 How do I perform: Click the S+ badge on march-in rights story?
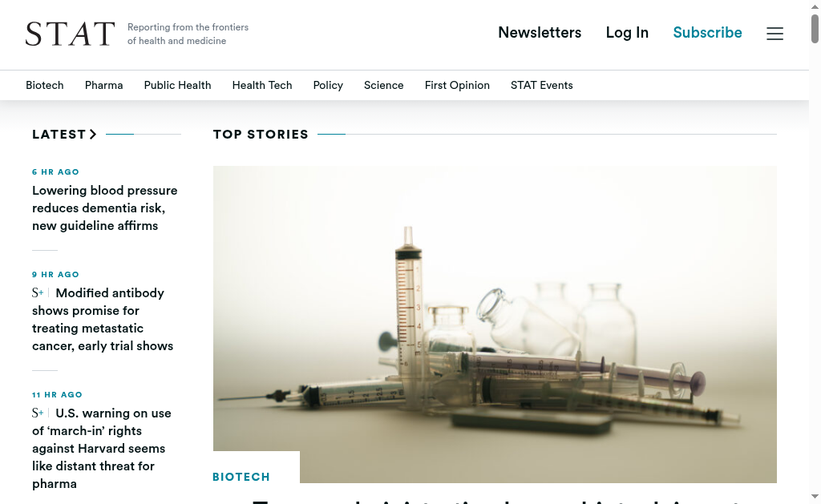[x=38, y=413]
